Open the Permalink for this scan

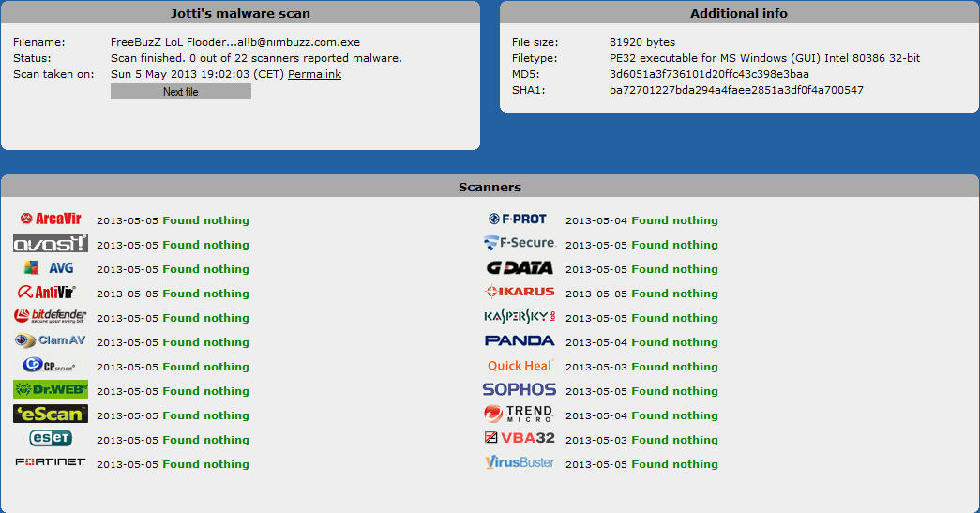[x=314, y=74]
